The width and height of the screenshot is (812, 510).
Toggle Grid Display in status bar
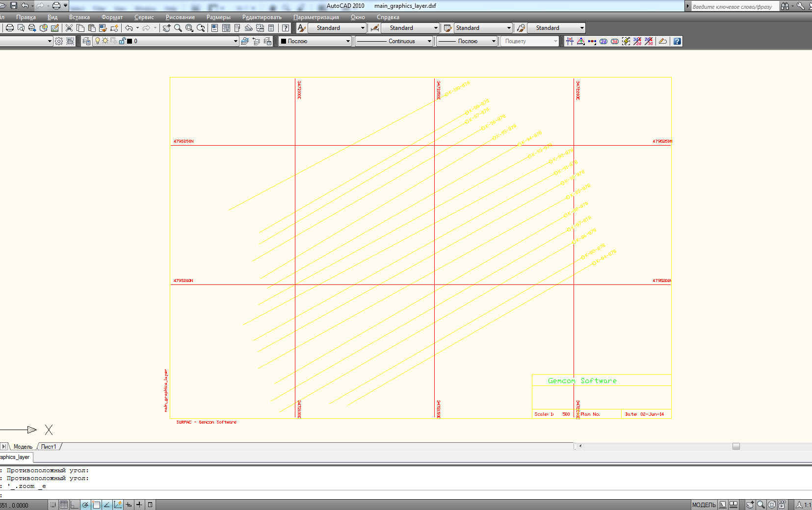64,505
